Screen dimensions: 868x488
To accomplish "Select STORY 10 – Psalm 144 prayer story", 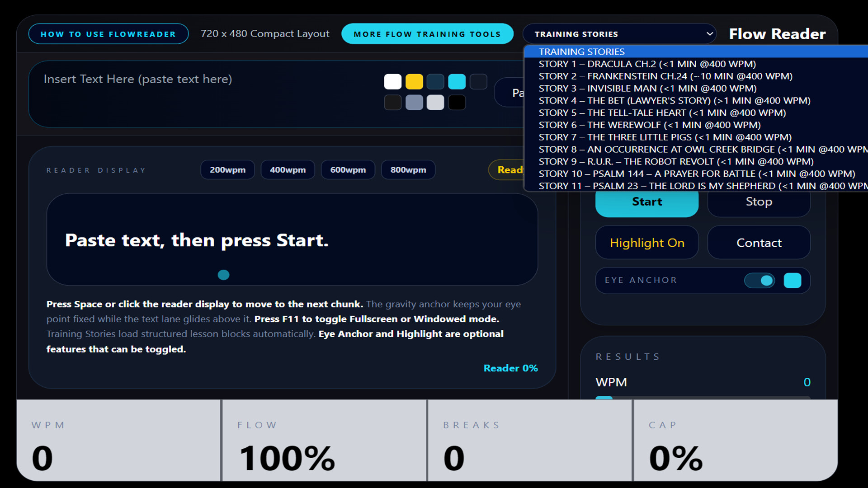I will pyautogui.click(x=696, y=174).
